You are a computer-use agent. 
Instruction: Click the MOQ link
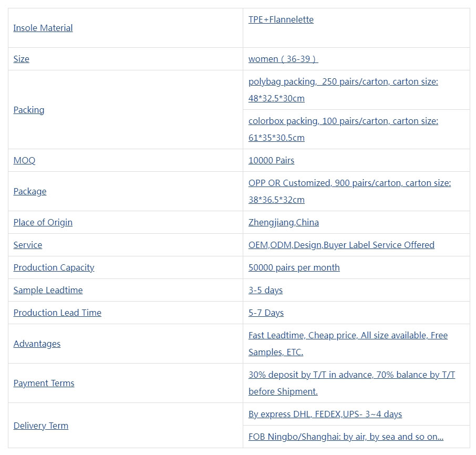(x=24, y=160)
